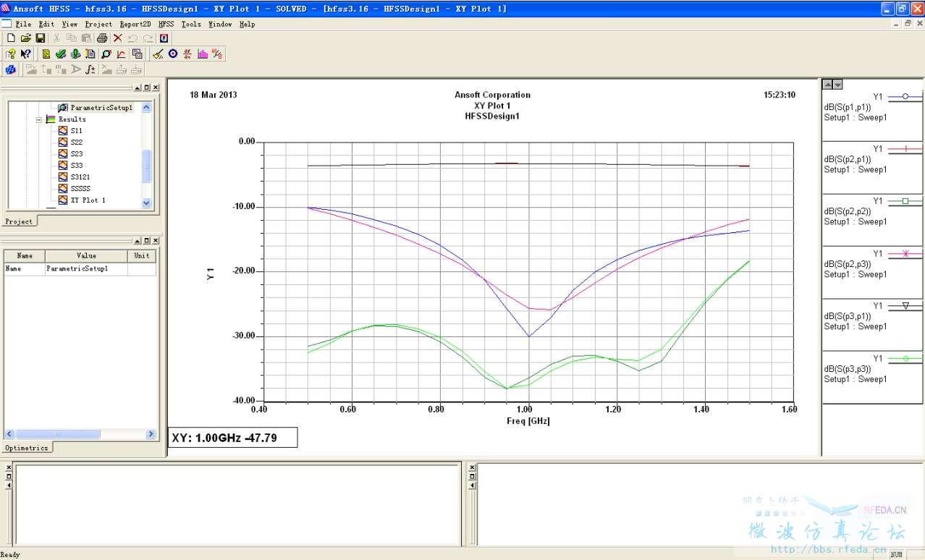Viewport: 925px width, 560px height.
Task: Open the Edit menu
Action: [46, 24]
